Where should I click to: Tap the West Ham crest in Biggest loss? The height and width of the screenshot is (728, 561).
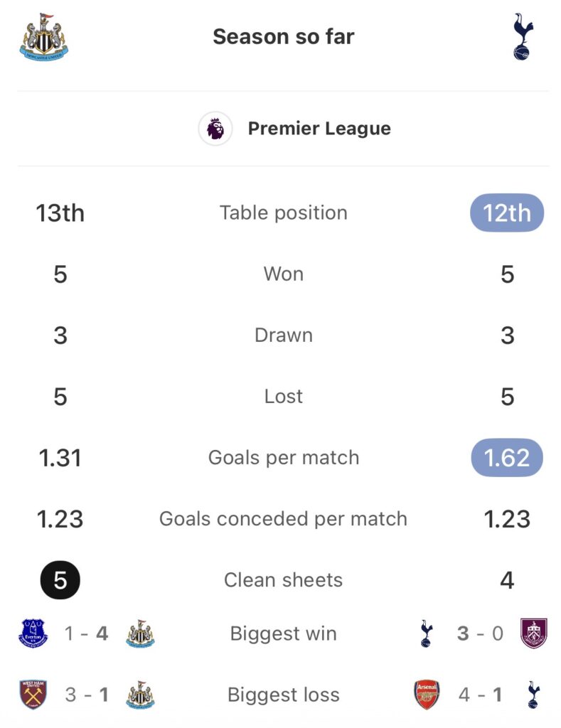click(33, 695)
